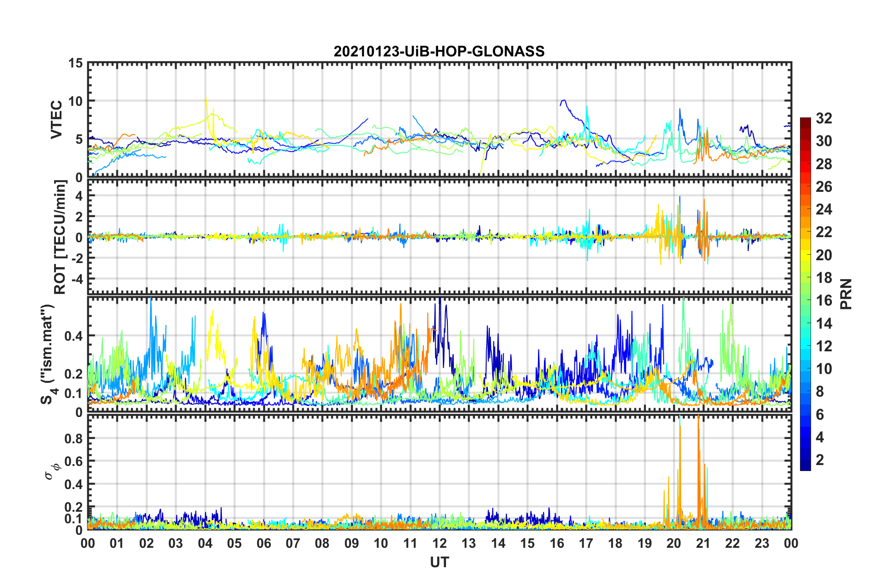Click the 06 tick label on UT axis
This screenshot has height=588, width=879.
[263, 543]
